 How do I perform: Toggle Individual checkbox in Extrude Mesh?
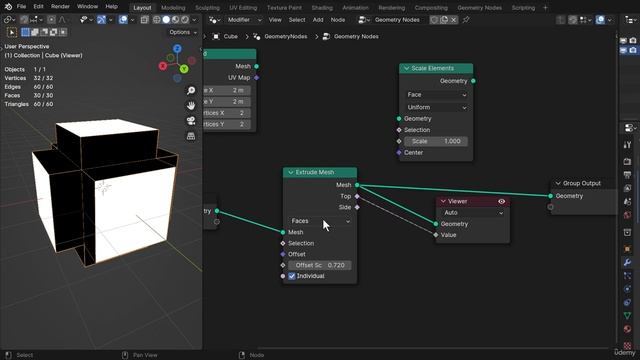click(292, 276)
